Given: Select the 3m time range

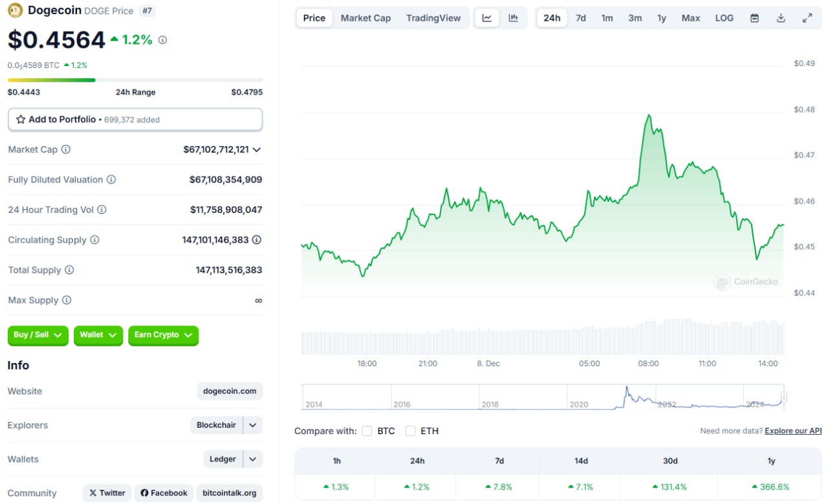Looking at the screenshot, I should [x=635, y=18].
